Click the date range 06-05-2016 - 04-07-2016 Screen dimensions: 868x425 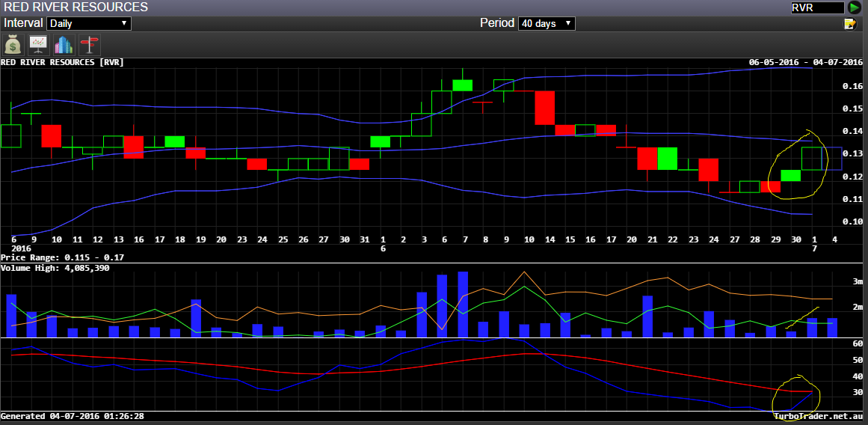[805, 62]
